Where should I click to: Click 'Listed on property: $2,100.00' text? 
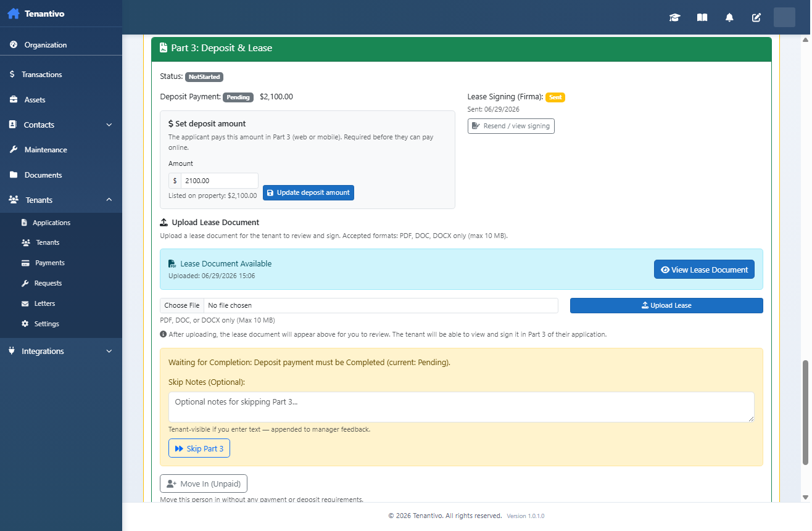tap(213, 196)
